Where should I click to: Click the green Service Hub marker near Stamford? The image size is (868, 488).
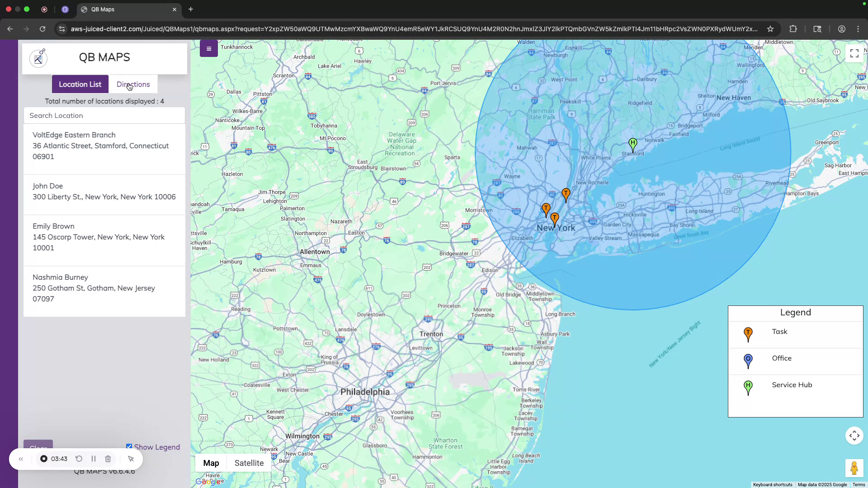pos(632,144)
